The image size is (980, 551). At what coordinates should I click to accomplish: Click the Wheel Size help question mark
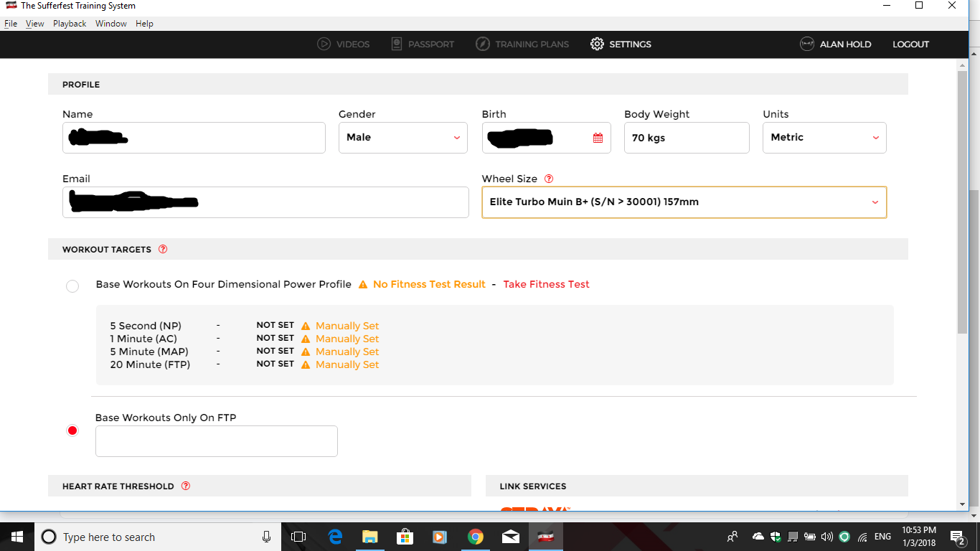(x=549, y=179)
